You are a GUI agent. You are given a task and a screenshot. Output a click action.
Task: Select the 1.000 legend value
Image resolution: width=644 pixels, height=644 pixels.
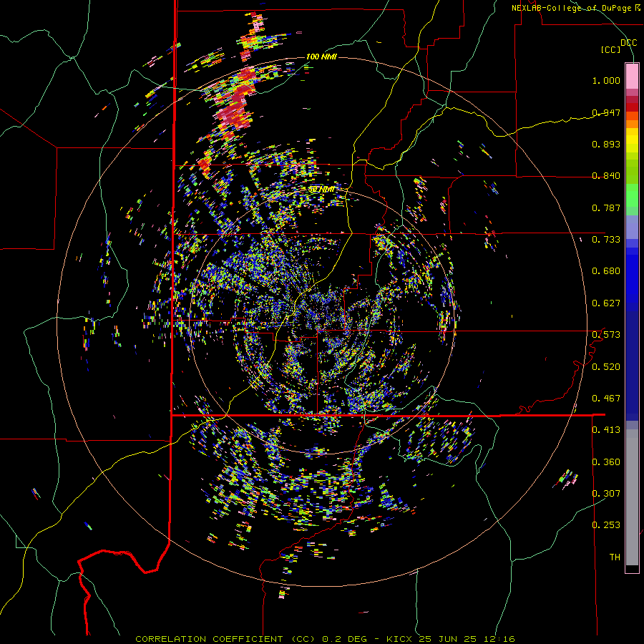pyautogui.click(x=606, y=80)
